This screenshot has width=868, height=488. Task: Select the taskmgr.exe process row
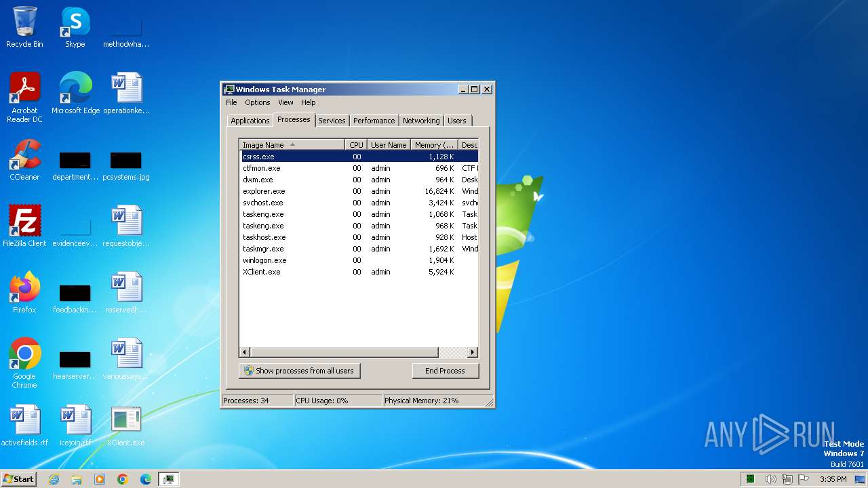click(359, 249)
